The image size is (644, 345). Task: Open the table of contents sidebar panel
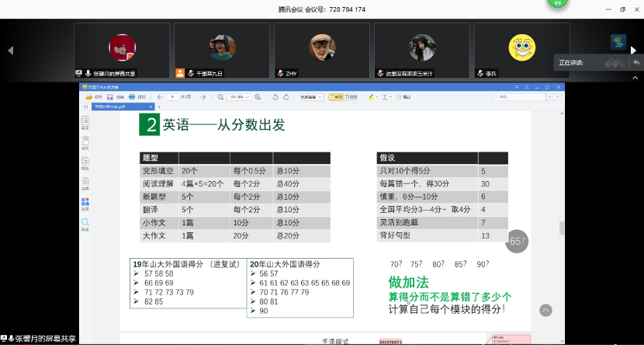[85, 122]
